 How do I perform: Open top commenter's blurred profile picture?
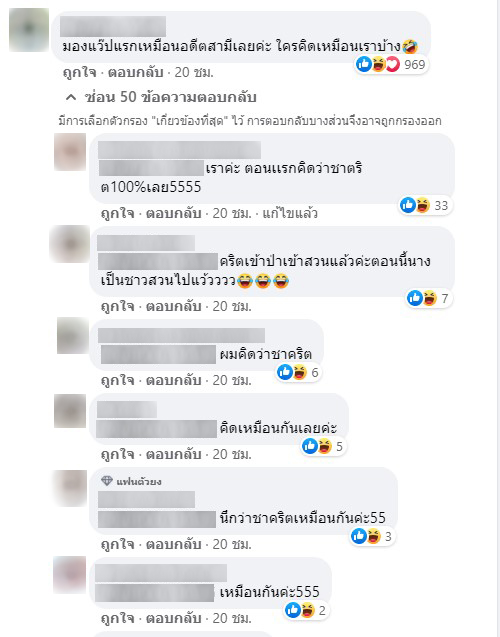pyautogui.click(x=29, y=30)
